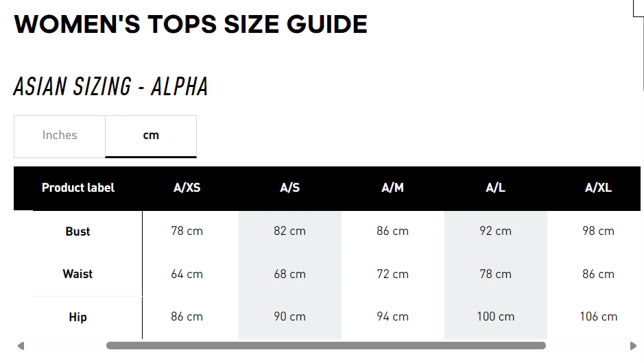The width and height of the screenshot is (644, 363).
Task: Switch to the Inches tab
Action: click(x=60, y=136)
